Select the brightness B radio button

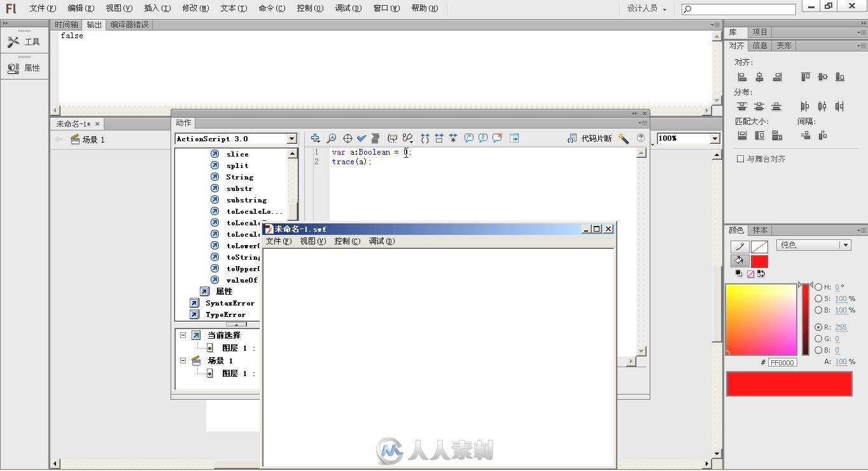[x=818, y=310]
